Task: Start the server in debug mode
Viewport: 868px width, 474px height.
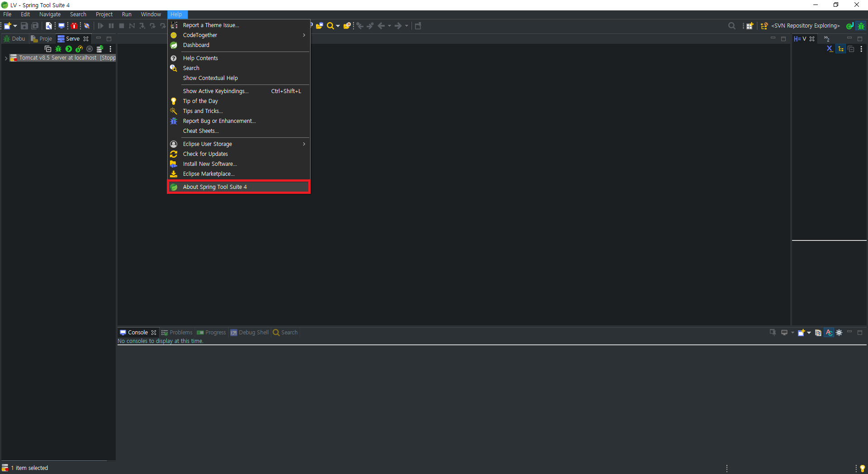Action: 58,49
